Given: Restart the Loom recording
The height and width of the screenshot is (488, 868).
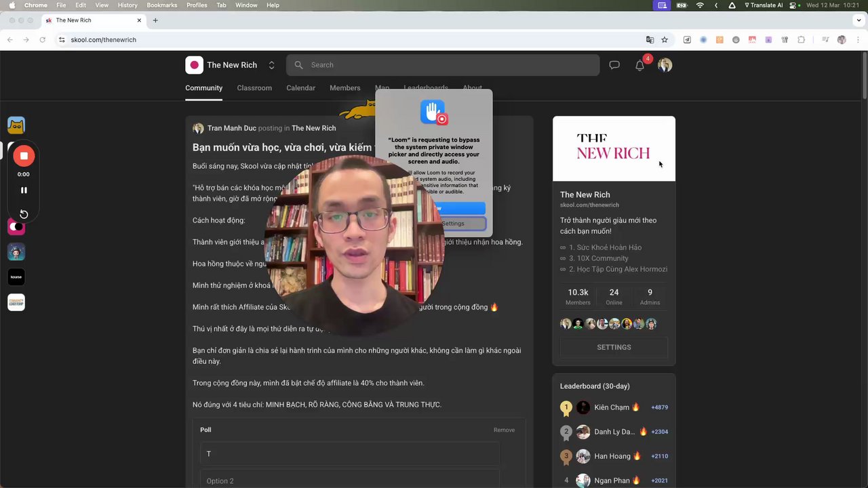Looking at the screenshot, I should click(x=24, y=214).
